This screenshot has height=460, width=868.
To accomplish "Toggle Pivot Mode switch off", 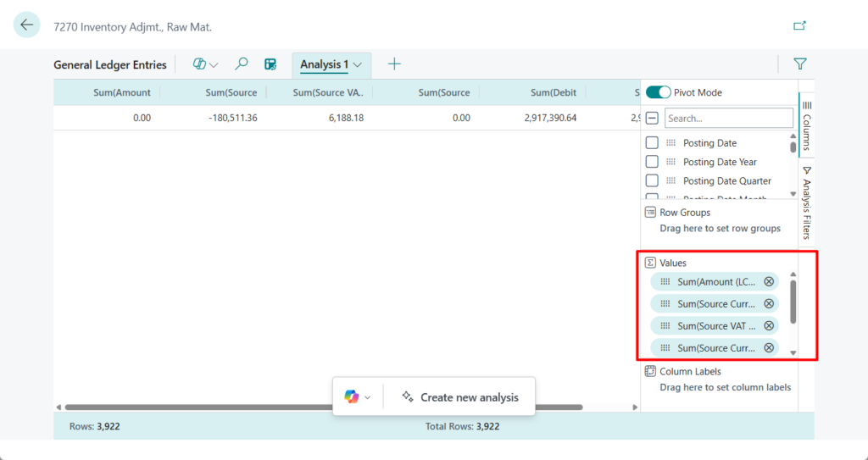I will pos(658,92).
